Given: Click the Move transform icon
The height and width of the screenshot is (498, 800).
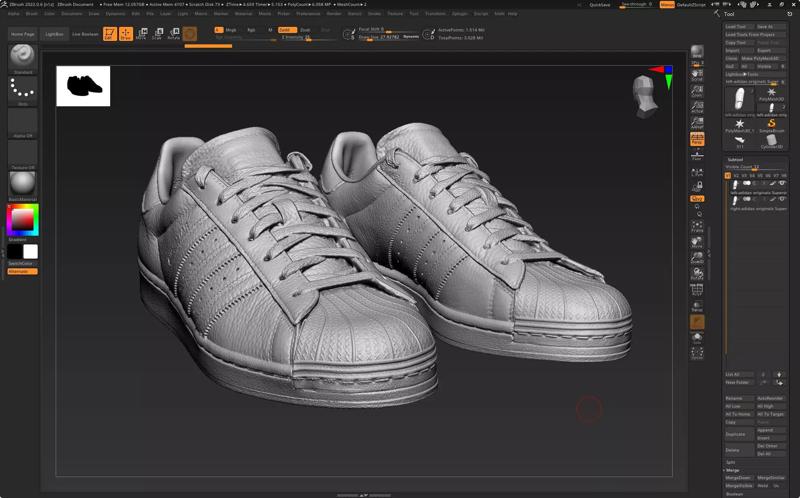Looking at the screenshot, I should (141, 34).
